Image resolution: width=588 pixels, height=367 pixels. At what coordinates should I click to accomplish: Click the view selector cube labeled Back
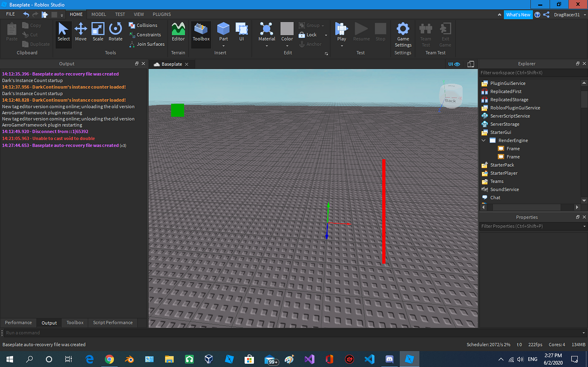coord(451,96)
